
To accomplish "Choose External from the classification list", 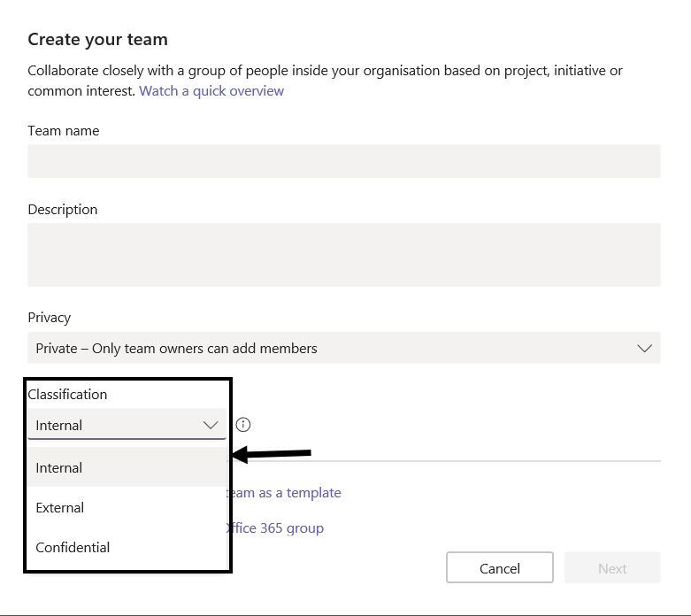I will 60,508.
